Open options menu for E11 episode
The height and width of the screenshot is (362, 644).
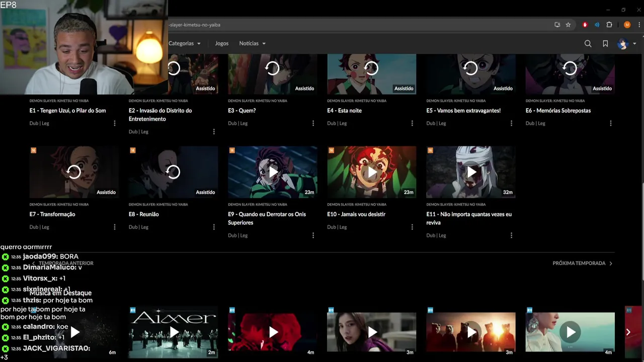511,235
